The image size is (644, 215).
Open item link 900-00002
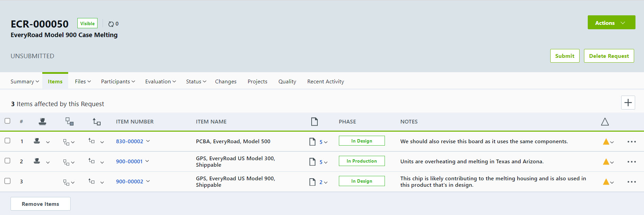click(130, 182)
